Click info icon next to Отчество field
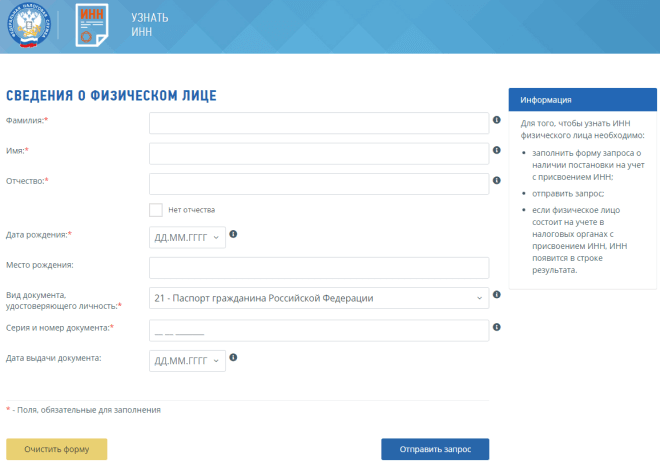The height and width of the screenshot is (463, 660). (x=497, y=180)
